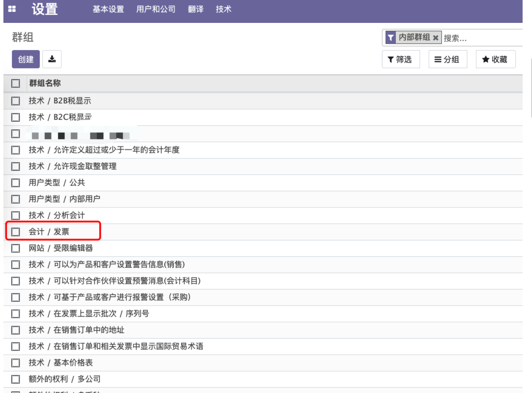The image size is (532, 393).
Task: Open 在发票上显示批次 / 序列号 group
Action: [x=89, y=314]
